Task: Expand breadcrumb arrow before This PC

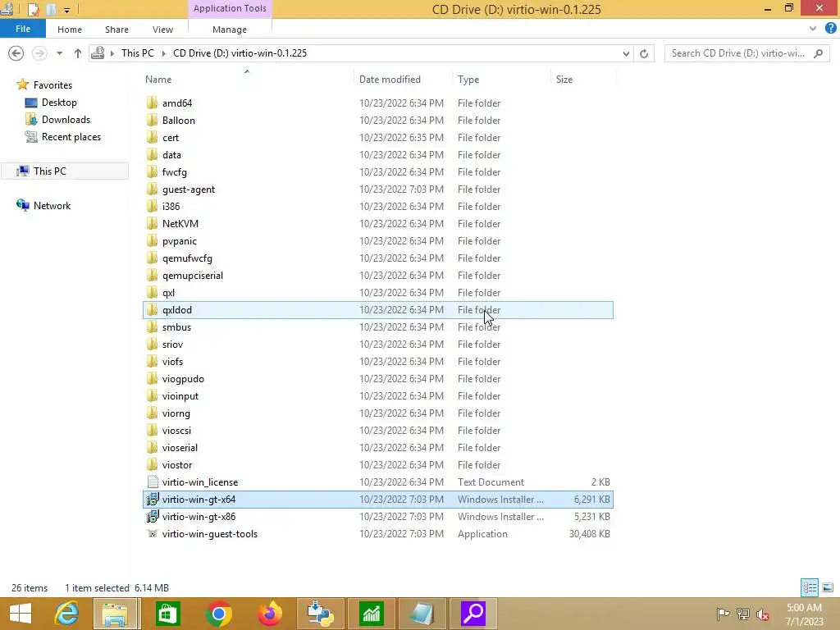Action: pos(112,53)
